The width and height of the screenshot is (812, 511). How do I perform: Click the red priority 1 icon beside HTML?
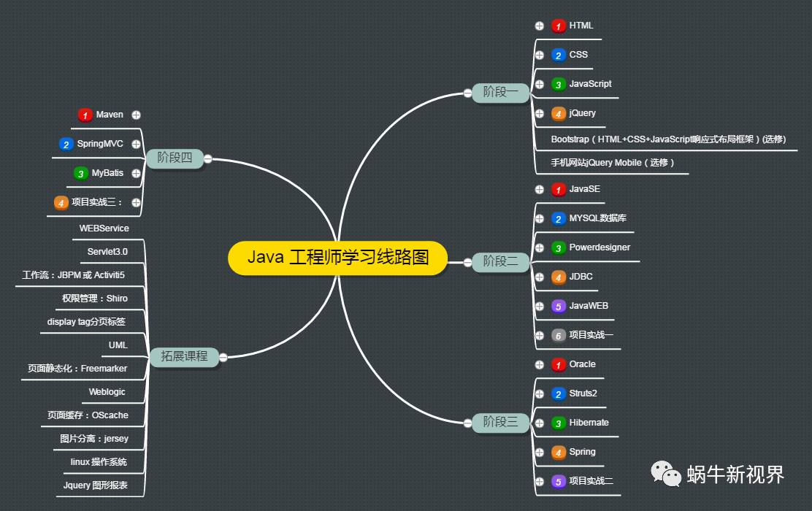point(558,26)
